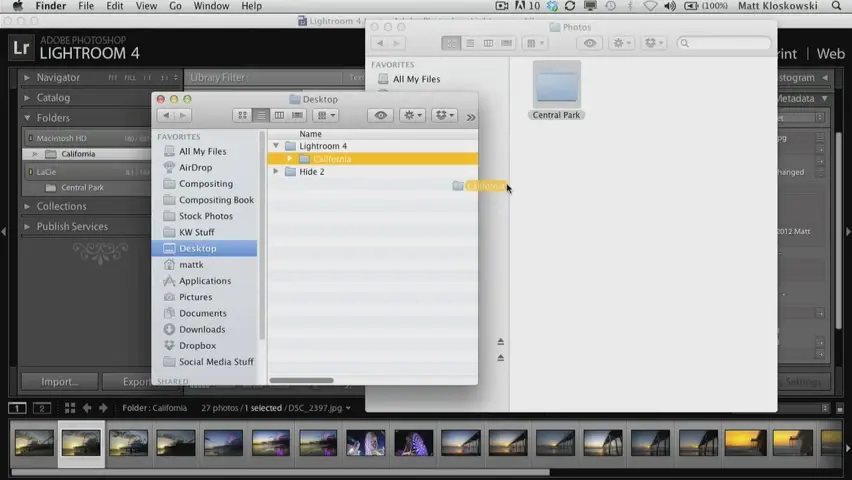Open Downloads in sidebar
The width and height of the screenshot is (852, 480).
pos(204,329)
